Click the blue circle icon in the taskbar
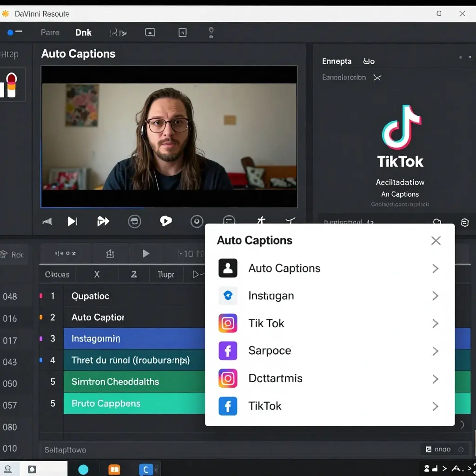The width and height of the screenshot is (476, 476). 84,469
